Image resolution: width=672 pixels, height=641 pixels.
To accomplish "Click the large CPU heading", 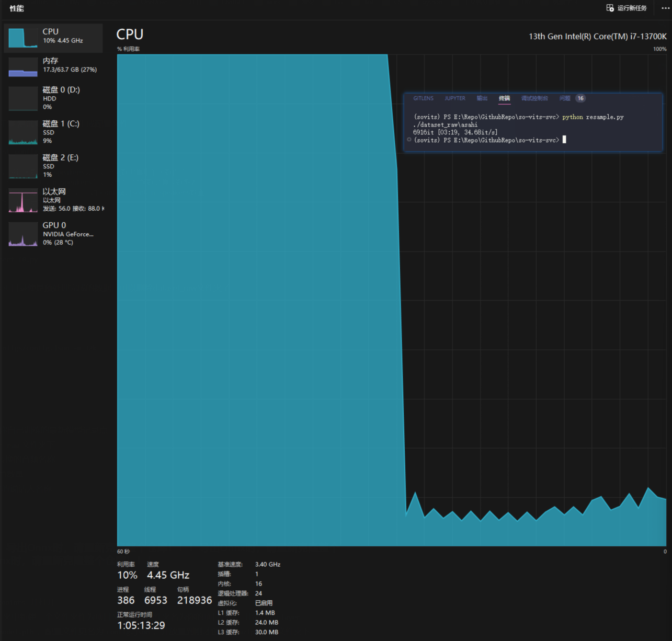I will [130, 35].
